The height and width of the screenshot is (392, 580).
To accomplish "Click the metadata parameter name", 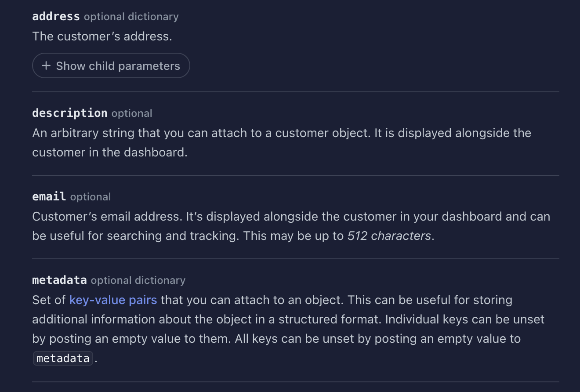I will click(x=59, y=280).
